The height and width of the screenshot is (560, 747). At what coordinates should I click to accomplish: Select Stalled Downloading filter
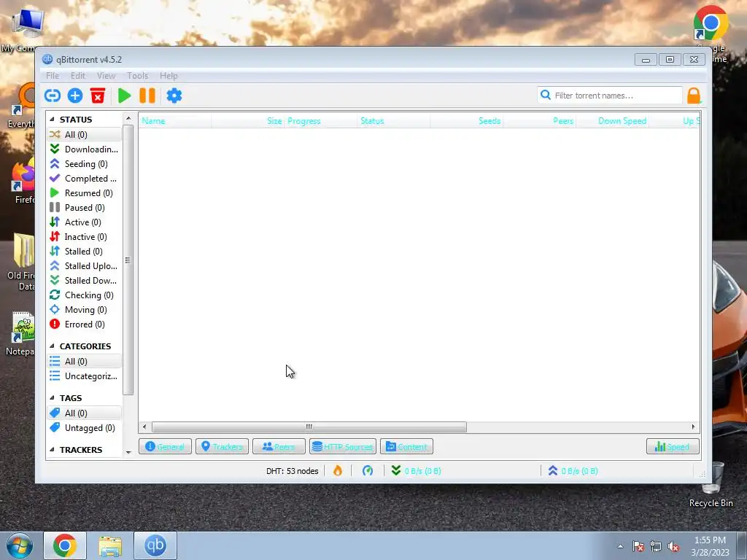(x=85, y=281)
